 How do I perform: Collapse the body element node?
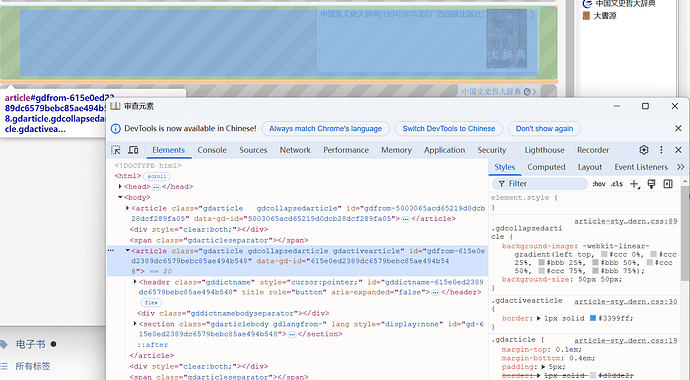(x=120, y=197)
